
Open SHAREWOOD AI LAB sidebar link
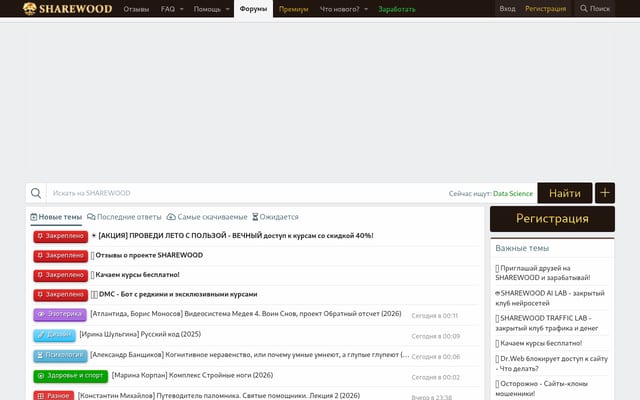click(x=550, y=298)
